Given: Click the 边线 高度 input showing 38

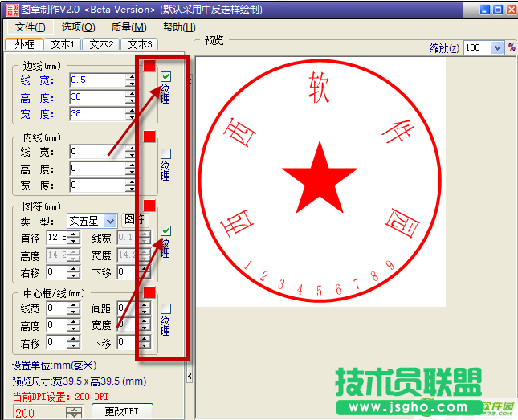Looking at the screenshot, I should coord(97,97).
